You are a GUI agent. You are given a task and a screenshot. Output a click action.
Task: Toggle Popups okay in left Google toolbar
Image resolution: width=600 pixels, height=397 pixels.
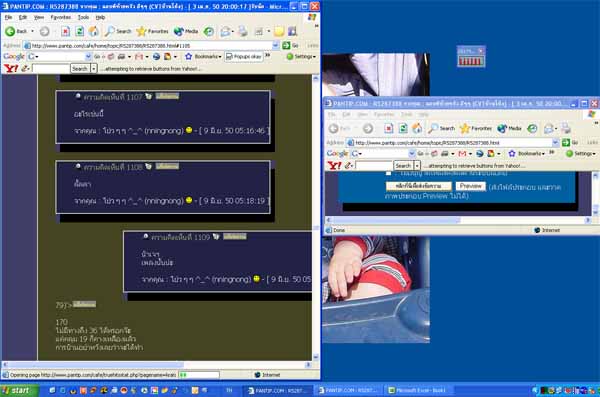click(244, 57)
